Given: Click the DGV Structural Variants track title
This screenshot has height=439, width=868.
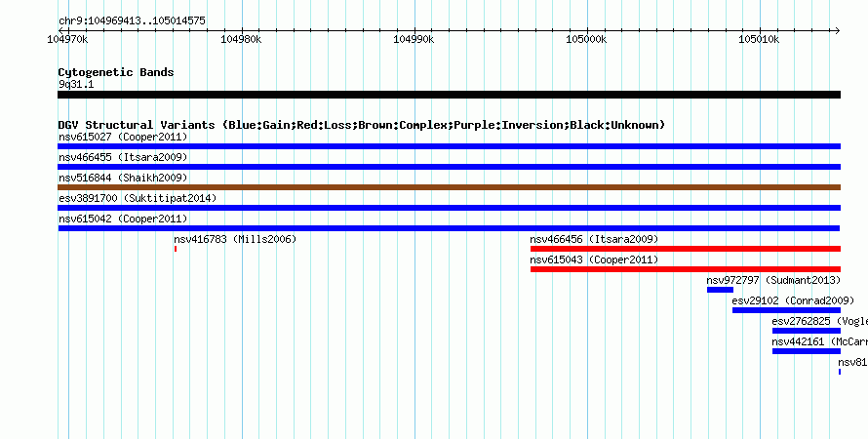Looking at the screenshot, I should tap(361, 125).
